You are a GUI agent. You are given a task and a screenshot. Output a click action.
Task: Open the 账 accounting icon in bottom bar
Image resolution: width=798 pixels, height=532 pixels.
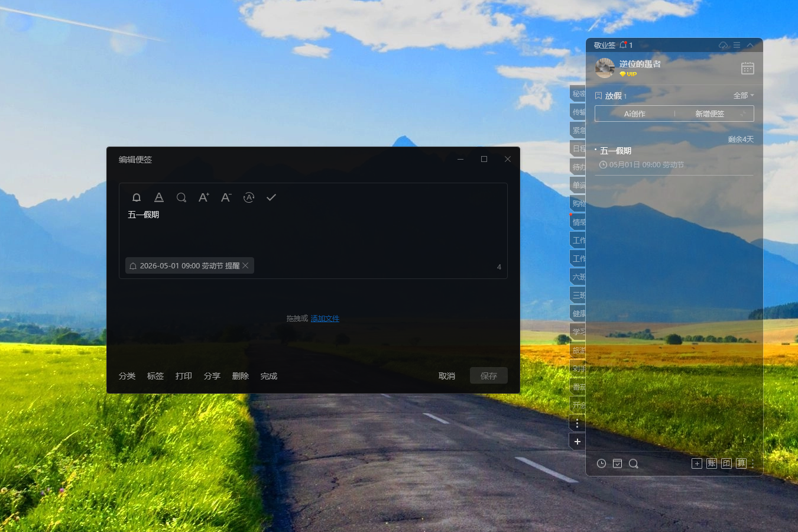[712, 463]
